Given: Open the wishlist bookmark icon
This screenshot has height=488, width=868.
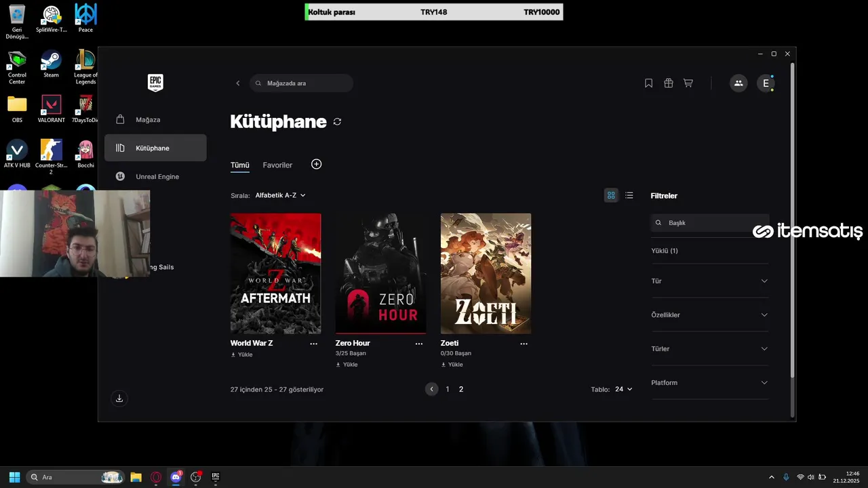Looking at the screenshot, I should pyautogui.click(x=648, y=83).
